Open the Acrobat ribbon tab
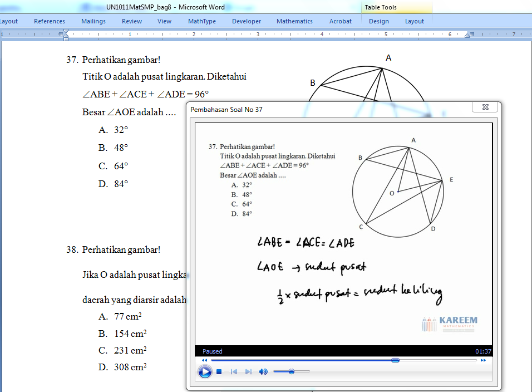 click(x=341, y=21)
